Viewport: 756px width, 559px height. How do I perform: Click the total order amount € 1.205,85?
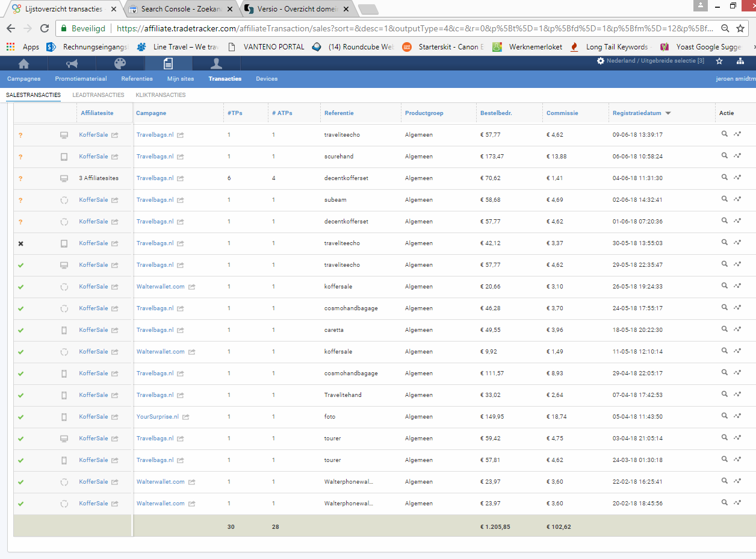(x=496, y=527)
